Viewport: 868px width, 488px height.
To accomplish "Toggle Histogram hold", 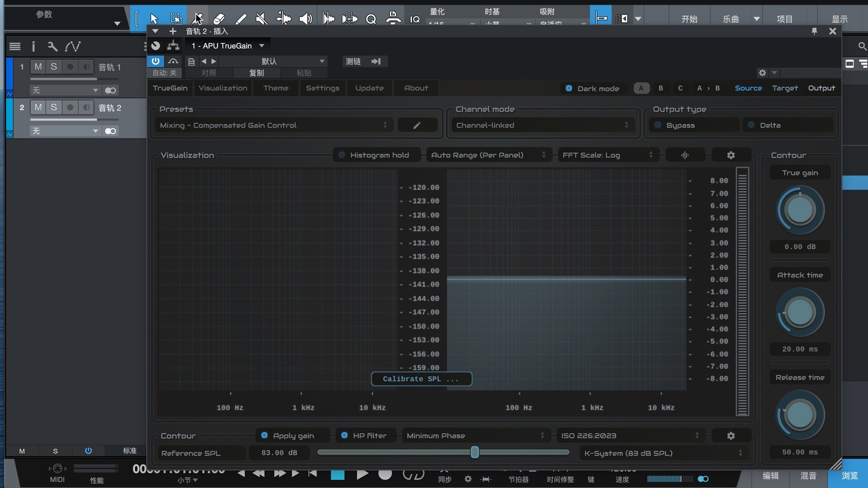I will point(377,155).
